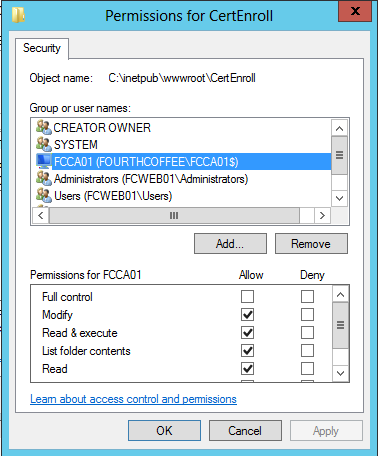Screen dimensions: 378x456
Task: Click the SYSTEM group icon
Action: click(x=44, y=144)
